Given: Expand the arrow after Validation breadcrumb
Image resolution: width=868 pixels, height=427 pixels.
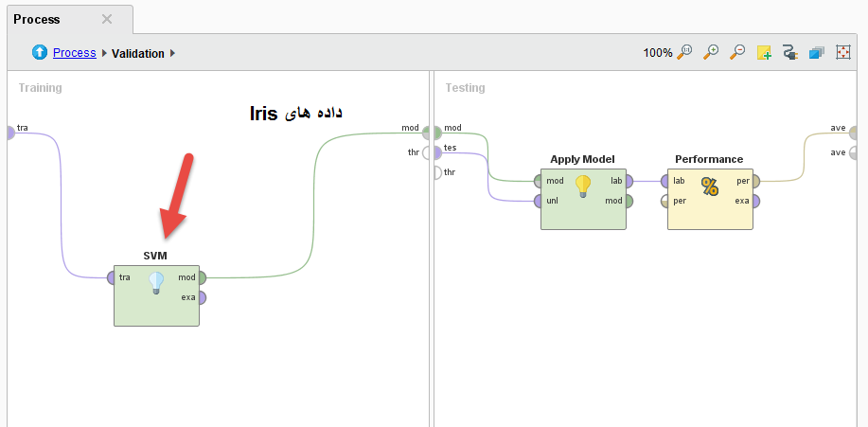Looking at the screenshot, I should tap(173, 54).
